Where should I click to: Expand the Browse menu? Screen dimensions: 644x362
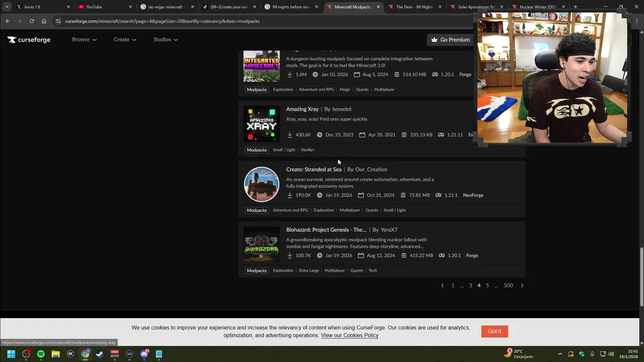(84, 40)
